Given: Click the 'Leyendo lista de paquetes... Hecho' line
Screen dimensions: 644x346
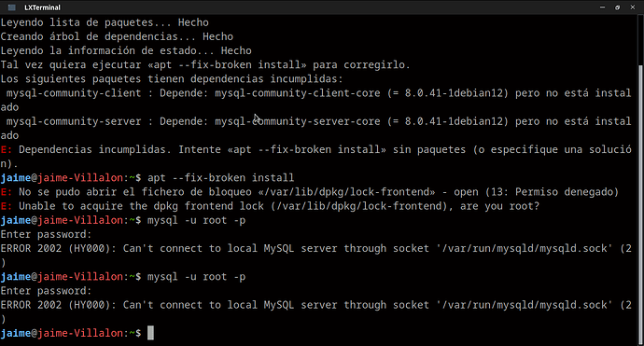Looking at the screenshot, I should [x=105, y=22].
